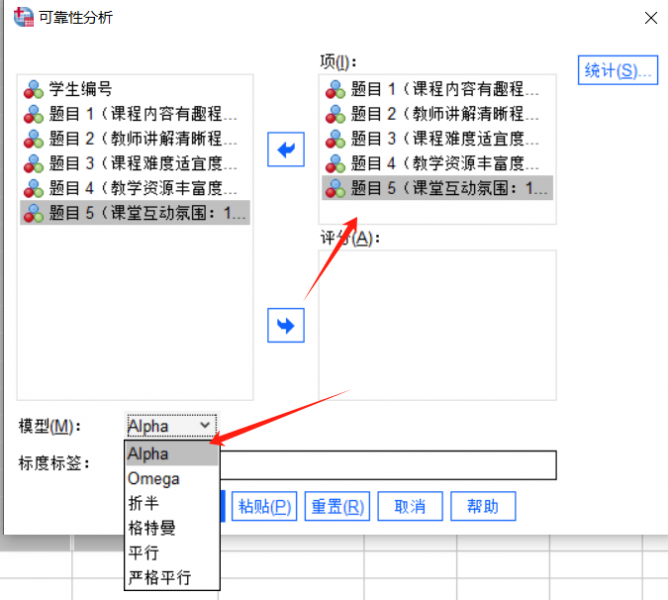Click icon of 题目 3 in 项 list
The image size is (668, 600).
(335, 138)
